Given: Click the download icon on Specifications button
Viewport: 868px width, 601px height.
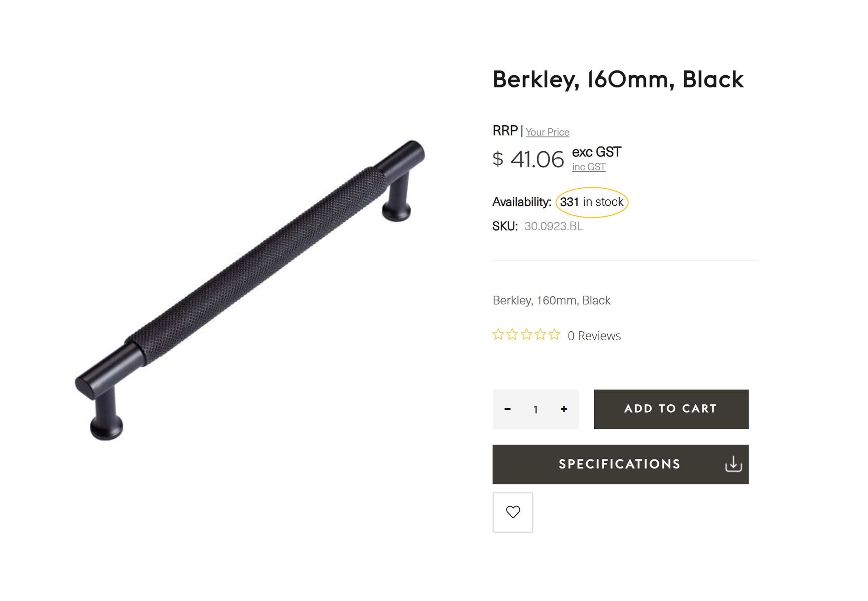Looking at the screenshot, I should (733, 464).
